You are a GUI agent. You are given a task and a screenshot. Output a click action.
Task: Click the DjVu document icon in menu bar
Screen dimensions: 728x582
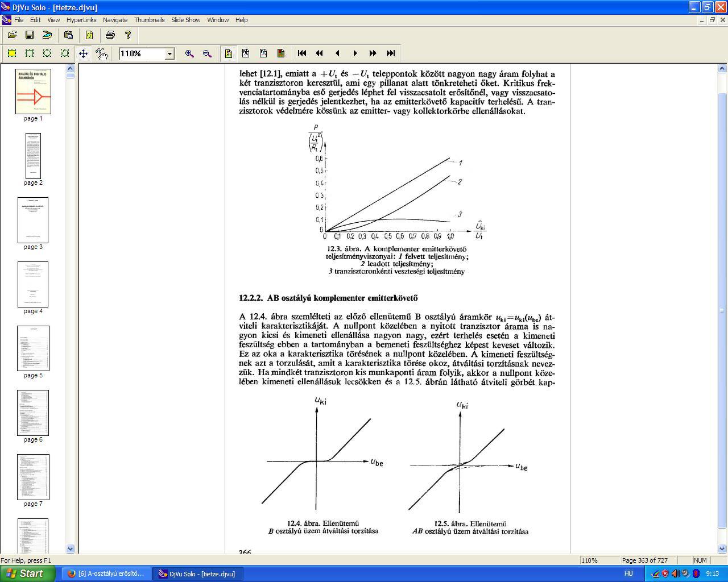[x=6, y=20]
